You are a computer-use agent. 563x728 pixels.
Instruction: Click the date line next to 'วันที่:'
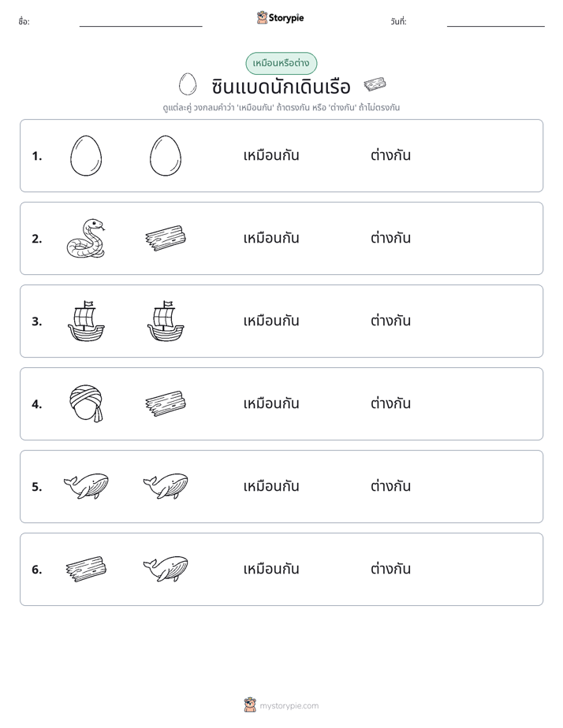click(496, 23)
